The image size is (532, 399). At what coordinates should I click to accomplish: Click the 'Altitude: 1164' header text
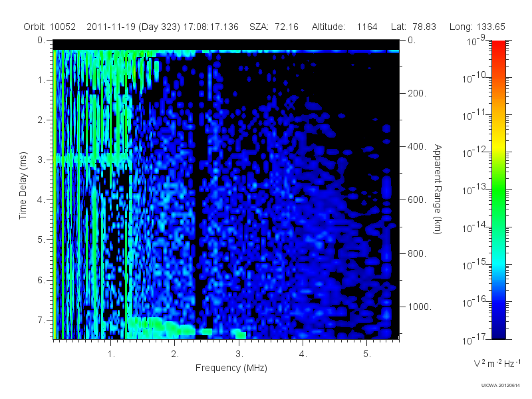pyautogui.click(x=344, y=27)
